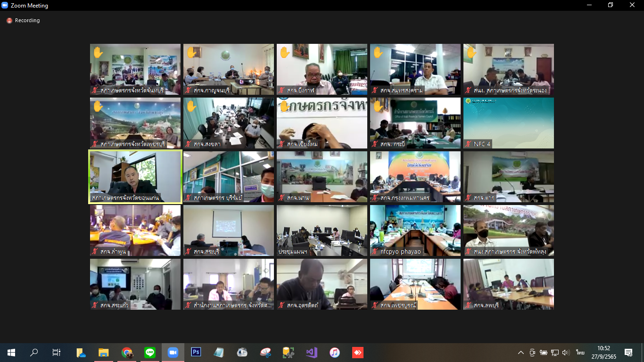Expand the hidden system tray icons

(x=521, y=353)
